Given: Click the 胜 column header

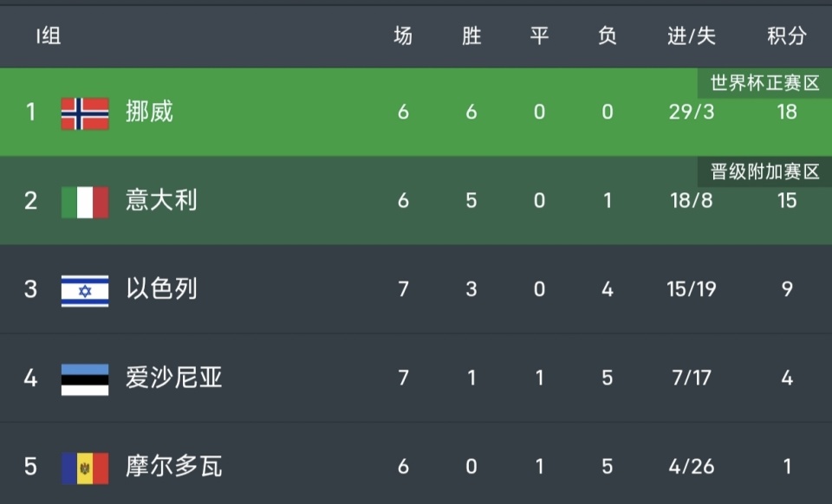Looking at the screenshot, I should tap(471, 36).
